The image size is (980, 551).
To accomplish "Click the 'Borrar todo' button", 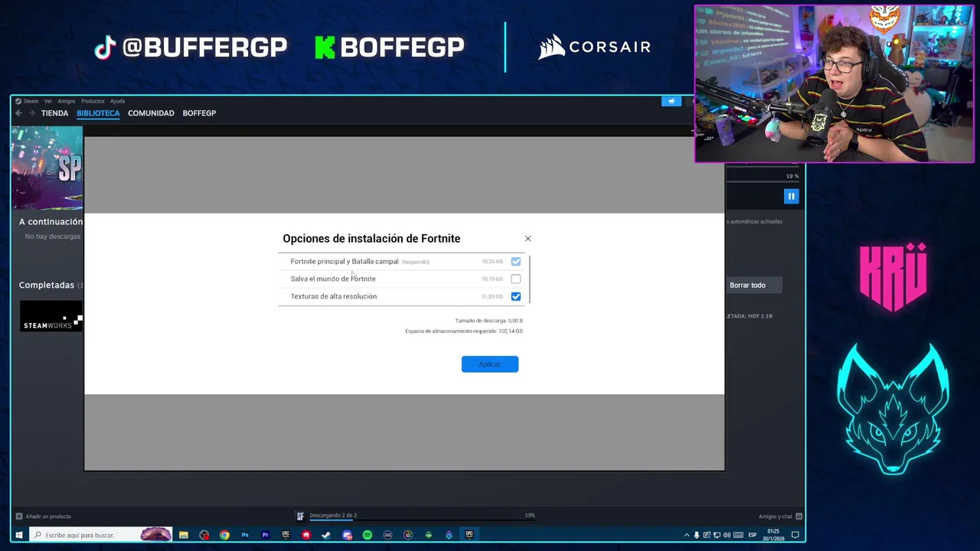I will click(x=747, y=285).
